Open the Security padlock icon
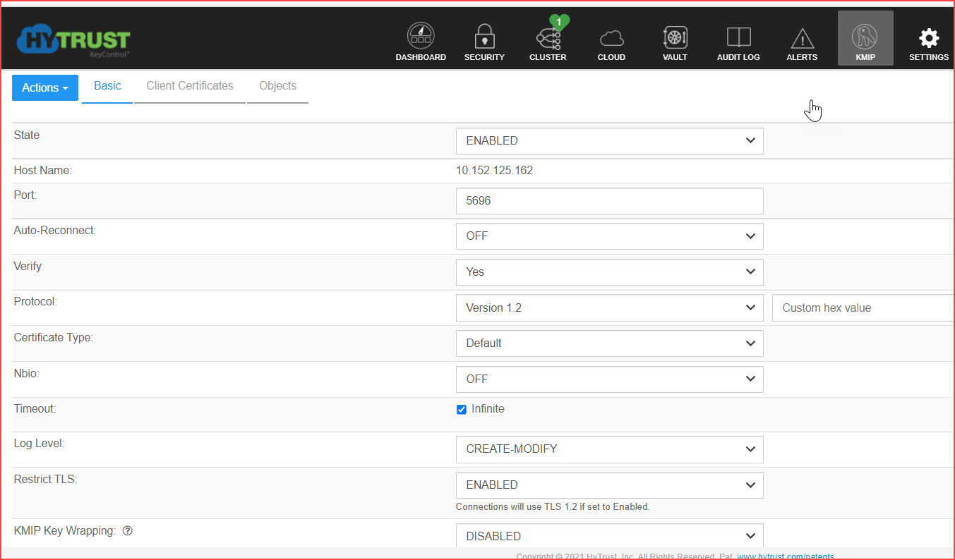The width and height of the screenshot is (955, 560). click(484, 37)
